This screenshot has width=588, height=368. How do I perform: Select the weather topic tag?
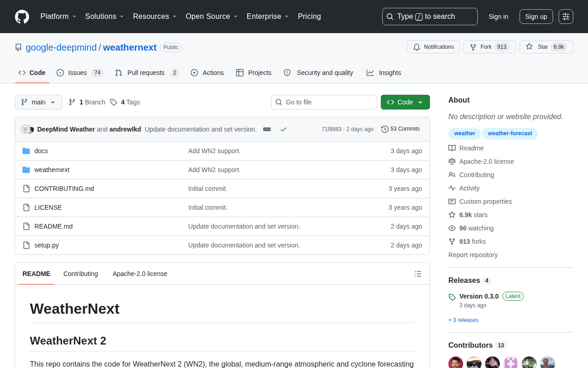(464, 133)
